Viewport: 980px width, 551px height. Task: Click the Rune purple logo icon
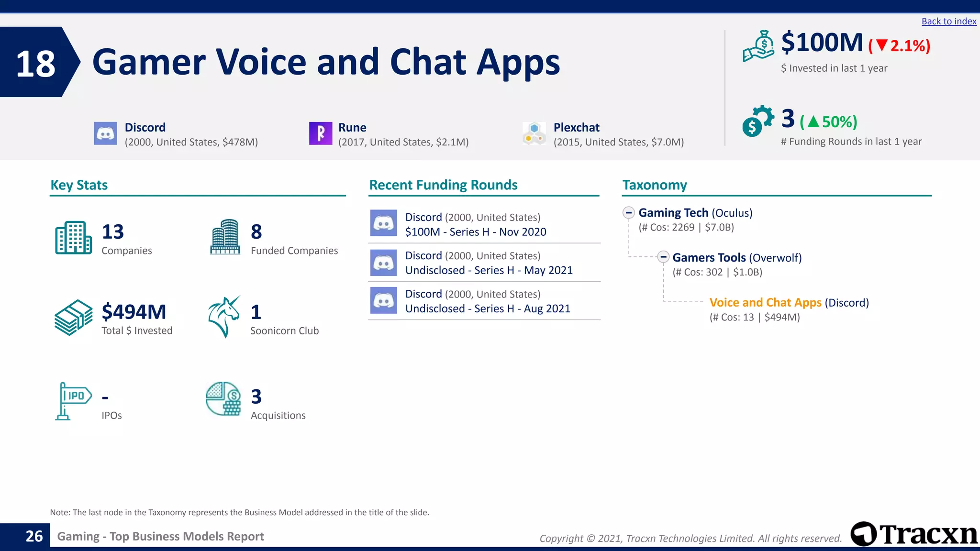[321, 133]
